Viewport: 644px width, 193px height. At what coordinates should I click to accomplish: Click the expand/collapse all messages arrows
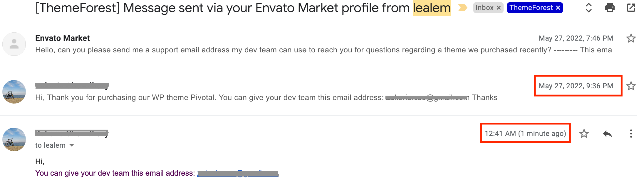click(588, 8)
